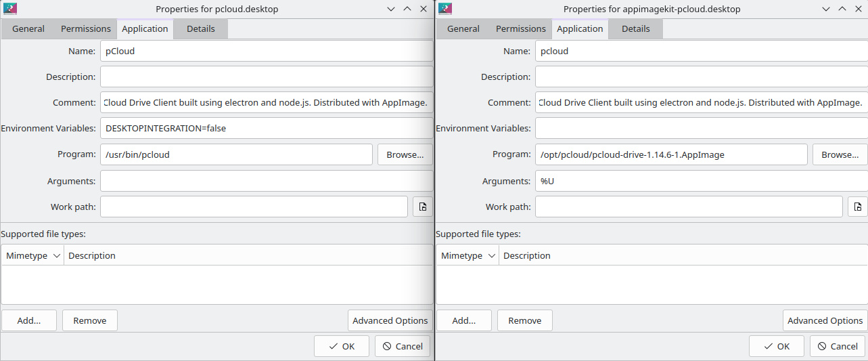Click the Environment Variables field with DESKTOPINTEGRATION=false
The image size is (868, 361).
tap(267, 128)
